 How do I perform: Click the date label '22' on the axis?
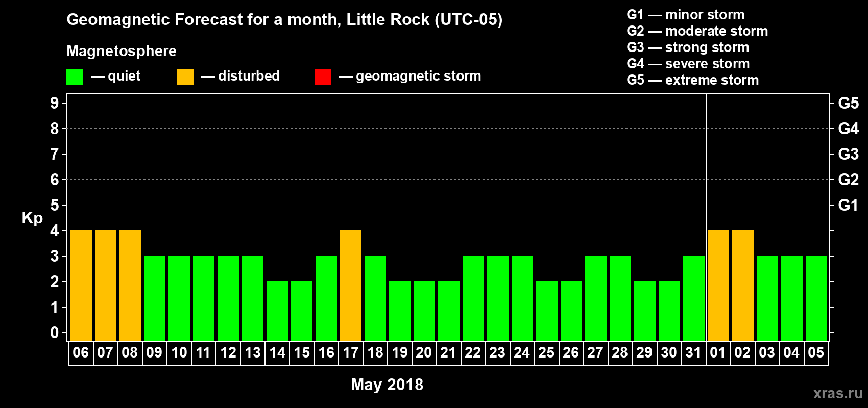[473, 353]
